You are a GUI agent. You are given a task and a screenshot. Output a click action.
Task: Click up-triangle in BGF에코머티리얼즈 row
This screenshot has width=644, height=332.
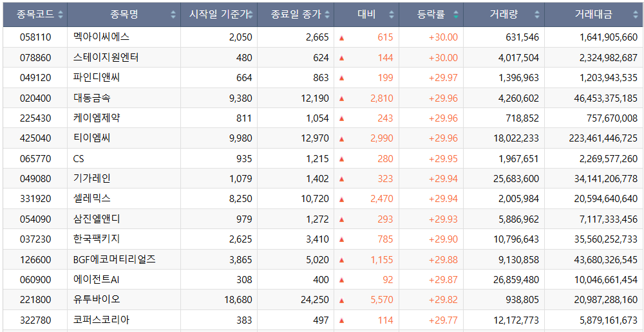tap(342, 260)
